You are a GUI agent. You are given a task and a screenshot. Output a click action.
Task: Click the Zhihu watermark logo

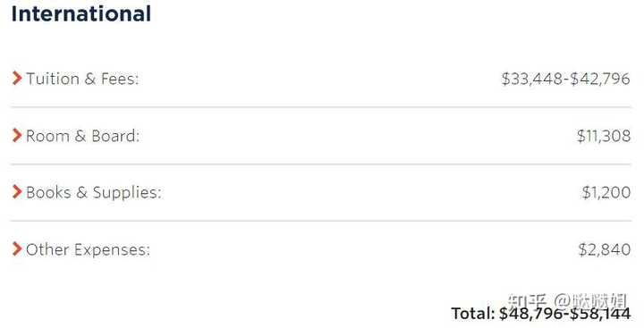[528, 301]
